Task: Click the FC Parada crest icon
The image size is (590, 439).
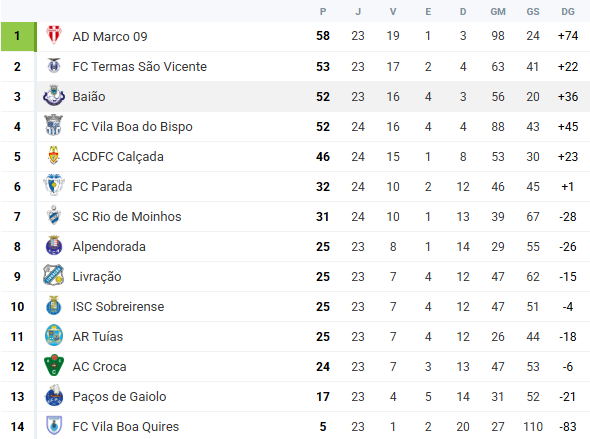Action: [x=54, y=185]
